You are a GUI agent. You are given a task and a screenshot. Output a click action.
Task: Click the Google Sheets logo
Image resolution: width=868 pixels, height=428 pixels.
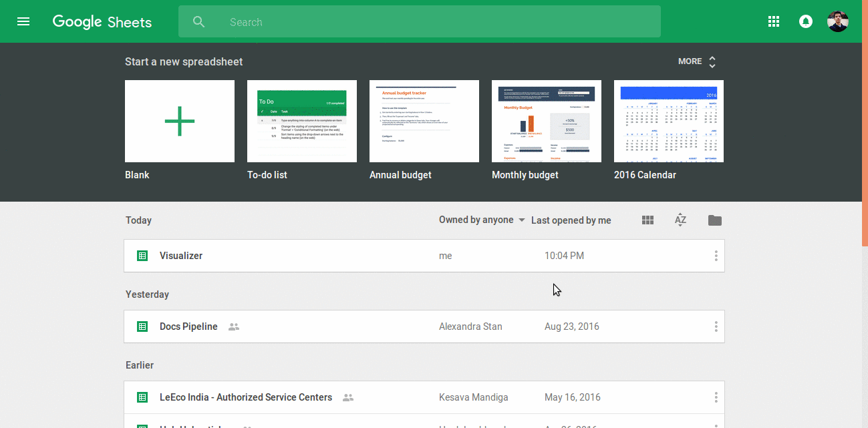pyautogui.click(x=102, y=22)
